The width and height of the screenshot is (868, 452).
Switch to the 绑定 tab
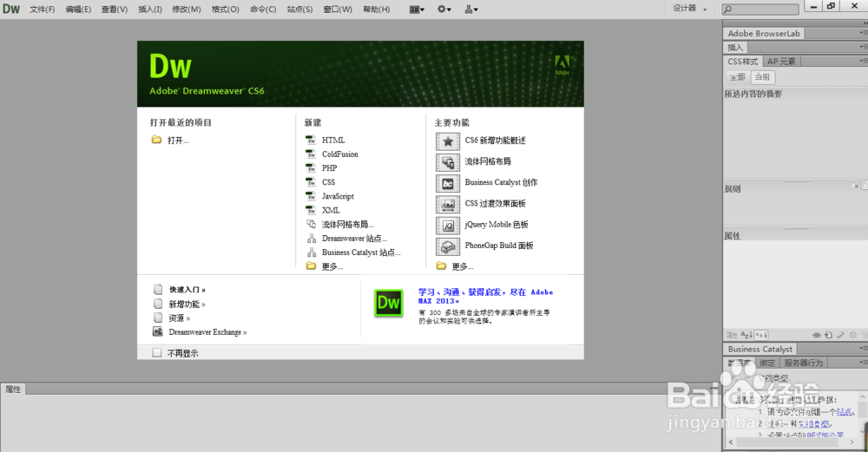(767, 363)
